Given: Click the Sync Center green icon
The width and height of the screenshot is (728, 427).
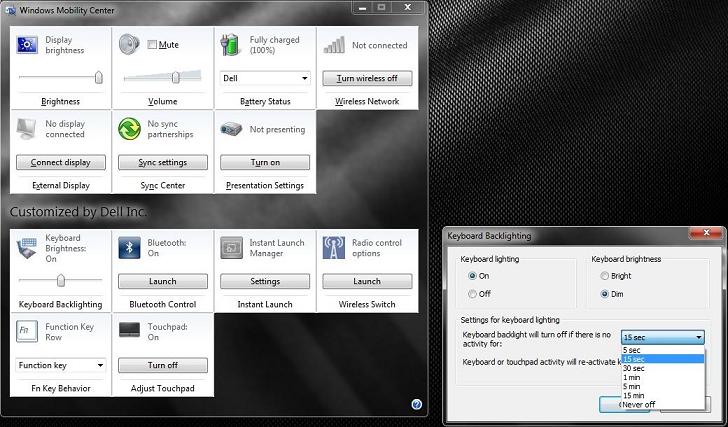Looking at the screenshot, I should click(130, 129).
